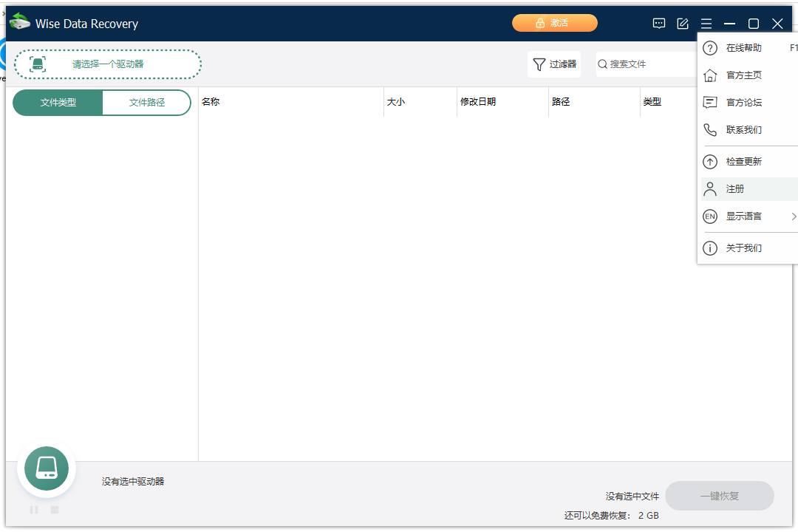798x532 pixels.
Task: Open the hamburger menu icon
Action: [x=706, y=24]
